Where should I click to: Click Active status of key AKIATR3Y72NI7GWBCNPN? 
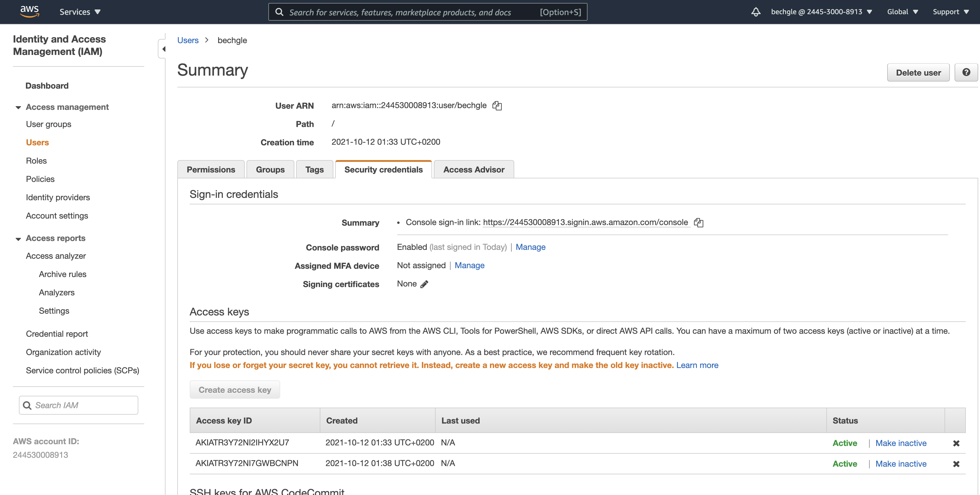(845, 463)
